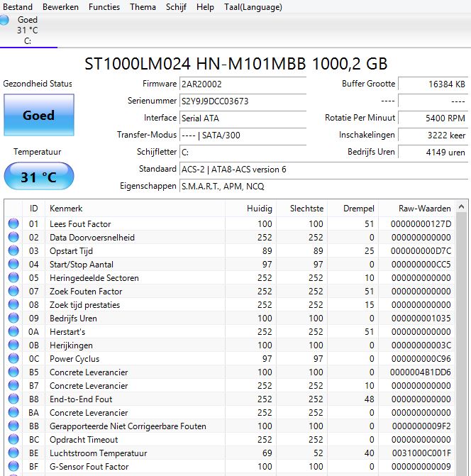
Task: Click the status orb next to Bedrijfs Uren attribute
Action: coord(13,319)
